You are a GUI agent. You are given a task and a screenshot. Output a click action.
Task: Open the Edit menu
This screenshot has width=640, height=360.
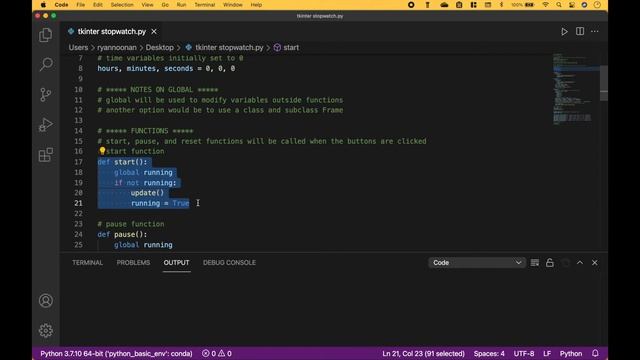[98, 5]
